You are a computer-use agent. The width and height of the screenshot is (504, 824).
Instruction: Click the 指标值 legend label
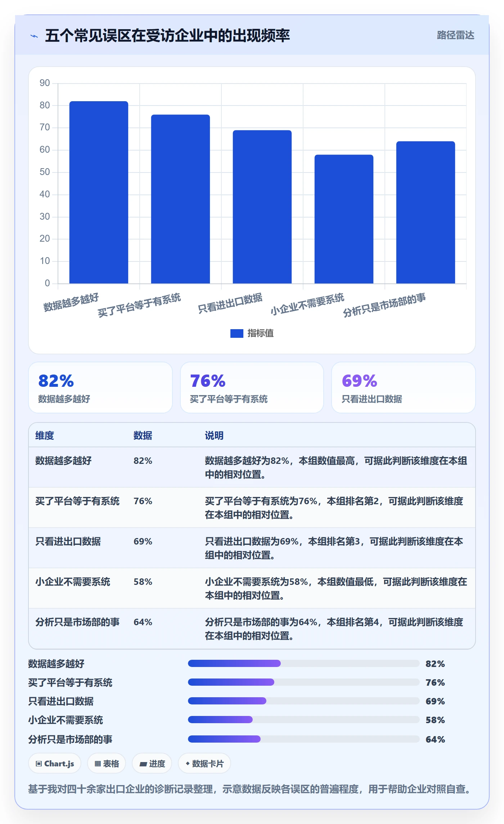[260, 333]
